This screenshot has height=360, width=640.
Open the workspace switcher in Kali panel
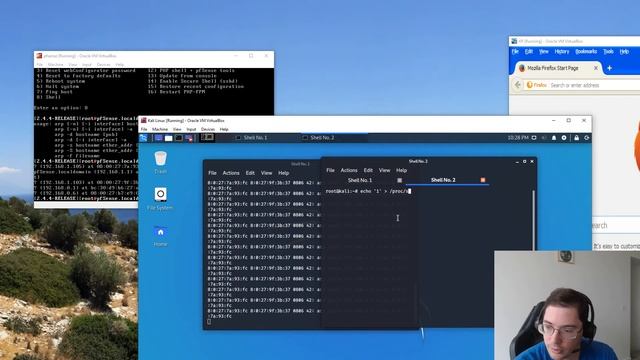click(x=207, y=138)
